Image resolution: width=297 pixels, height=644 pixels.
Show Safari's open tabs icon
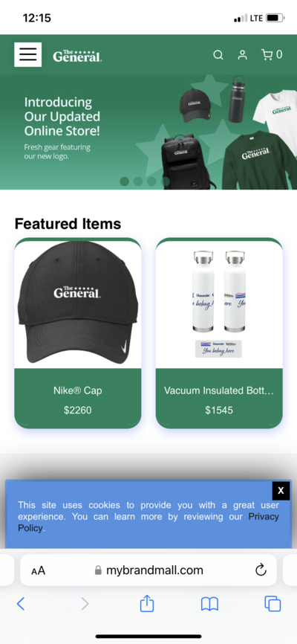[x=272, y=604]
